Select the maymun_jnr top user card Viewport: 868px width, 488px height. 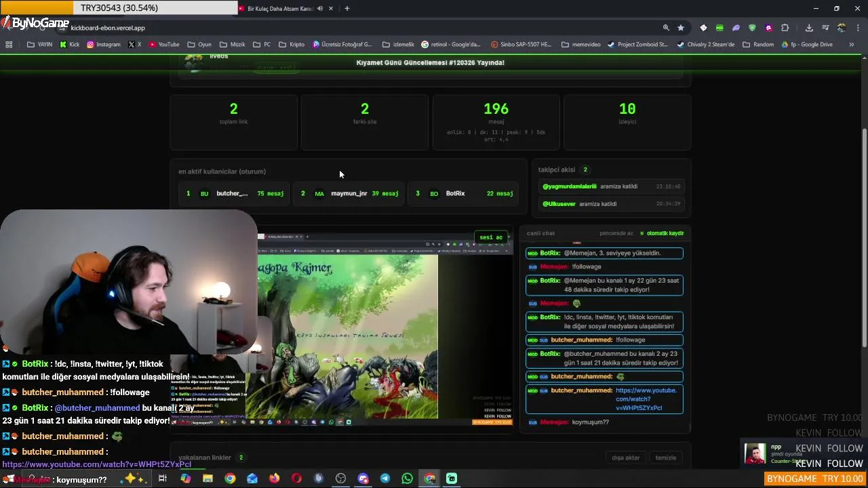[349, 193]
